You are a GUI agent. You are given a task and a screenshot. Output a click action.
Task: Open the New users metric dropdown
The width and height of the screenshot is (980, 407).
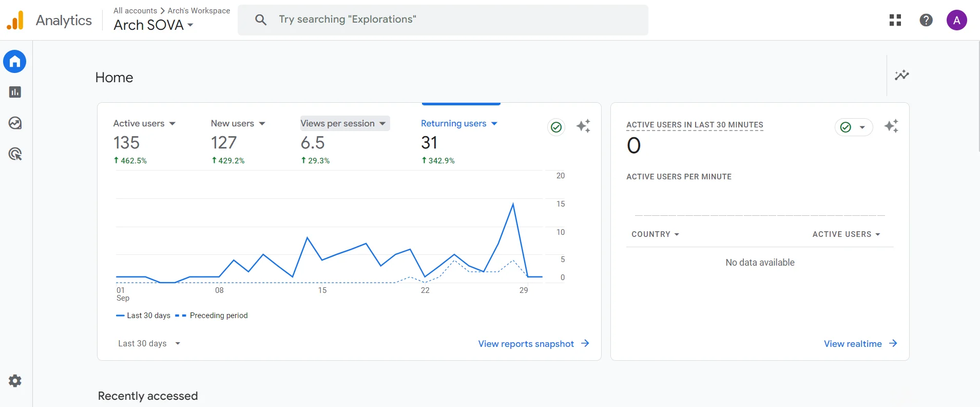[238, 123]
